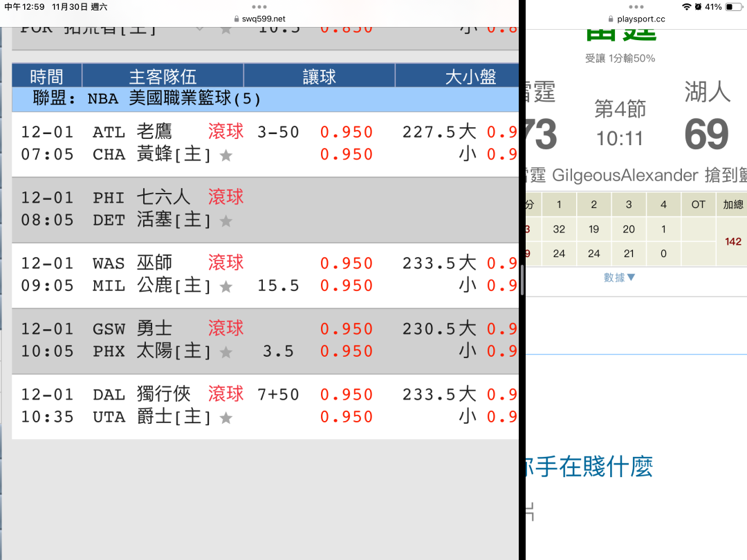Tap the lock icon beside swq599.net
The image size is (747, 560).
[237, 19]
